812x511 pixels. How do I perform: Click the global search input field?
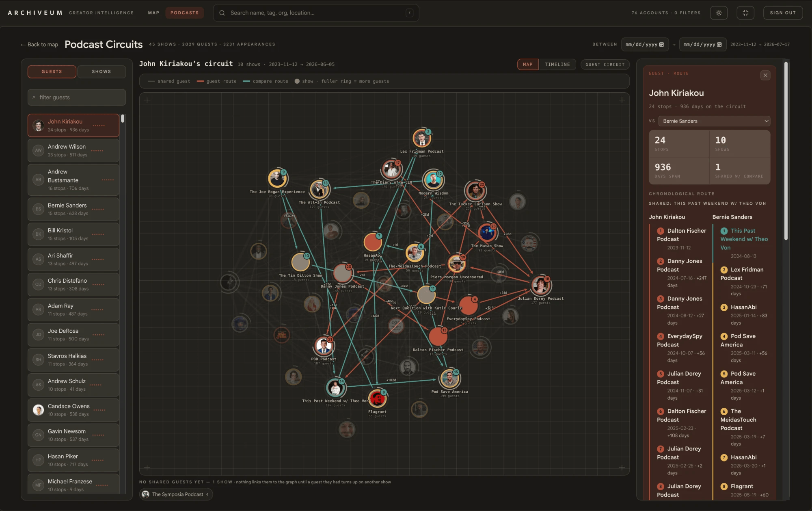(x=316, y=13)
